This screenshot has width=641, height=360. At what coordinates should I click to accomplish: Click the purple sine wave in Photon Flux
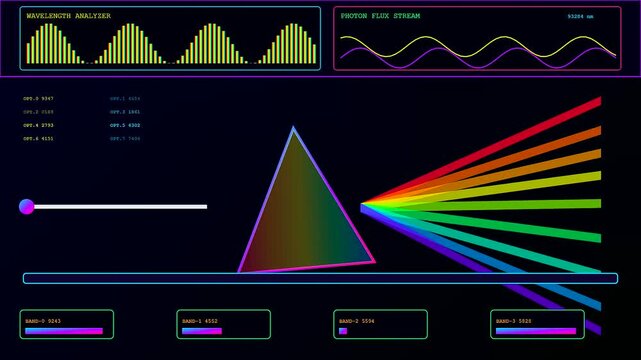coord(478,58)
